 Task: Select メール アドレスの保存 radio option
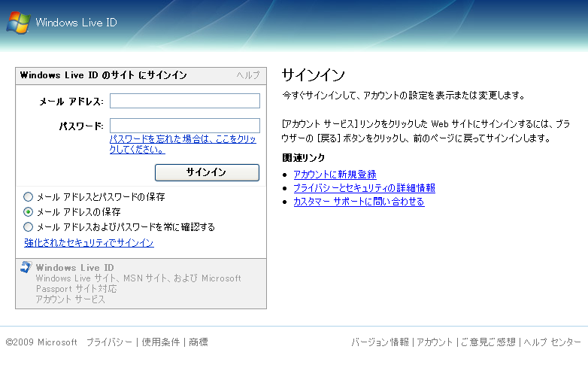tap(28, 212)
